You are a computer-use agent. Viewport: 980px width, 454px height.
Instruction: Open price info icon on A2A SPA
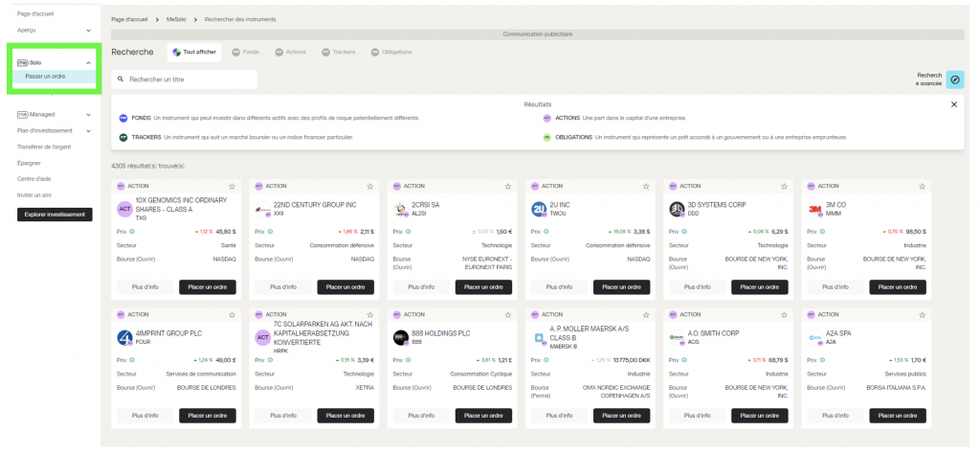822,360
